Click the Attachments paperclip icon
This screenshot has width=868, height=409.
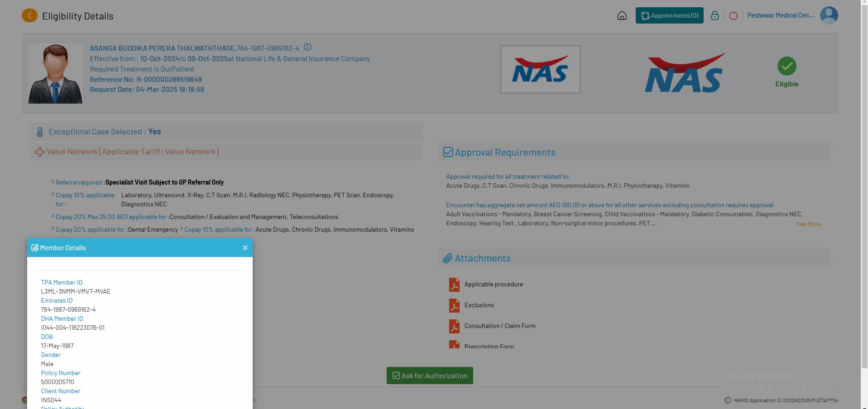pos(448,258)
